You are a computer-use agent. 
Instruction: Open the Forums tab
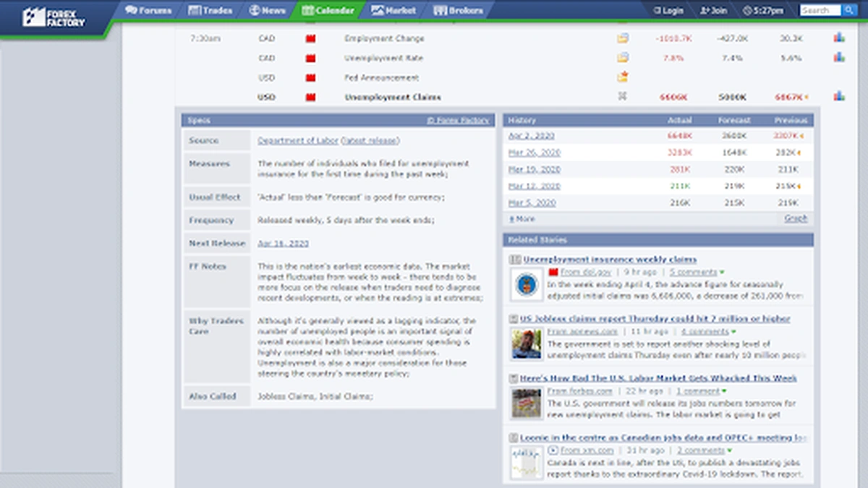click(x=148, y=10)
